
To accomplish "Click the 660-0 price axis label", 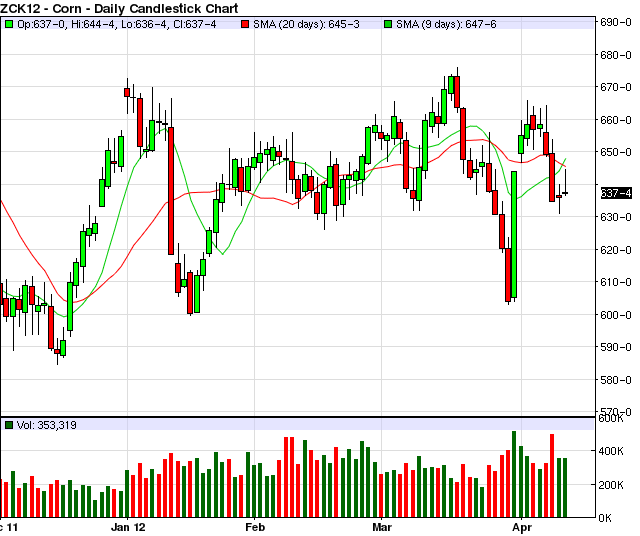I will [616, 120].
